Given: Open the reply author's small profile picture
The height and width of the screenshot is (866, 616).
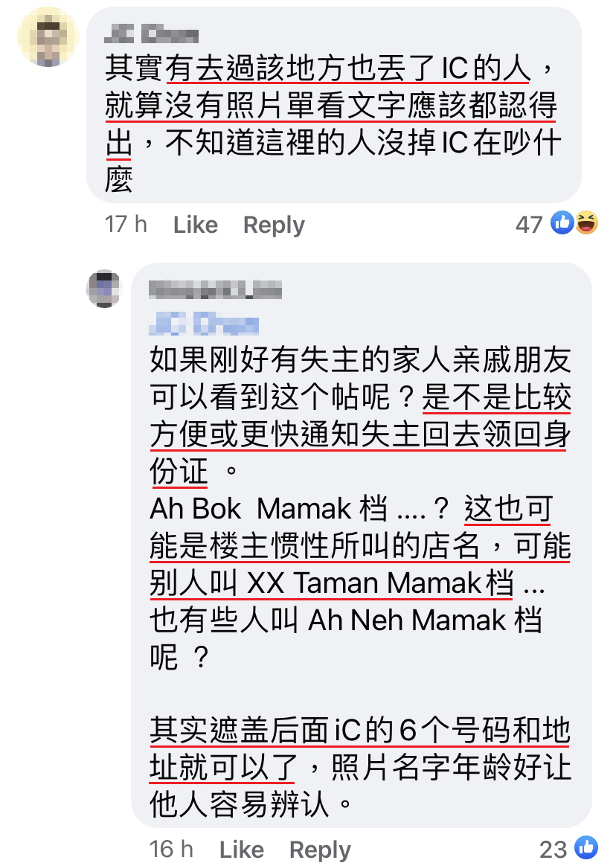Looking at the screenshot, I should pos(104,289).
